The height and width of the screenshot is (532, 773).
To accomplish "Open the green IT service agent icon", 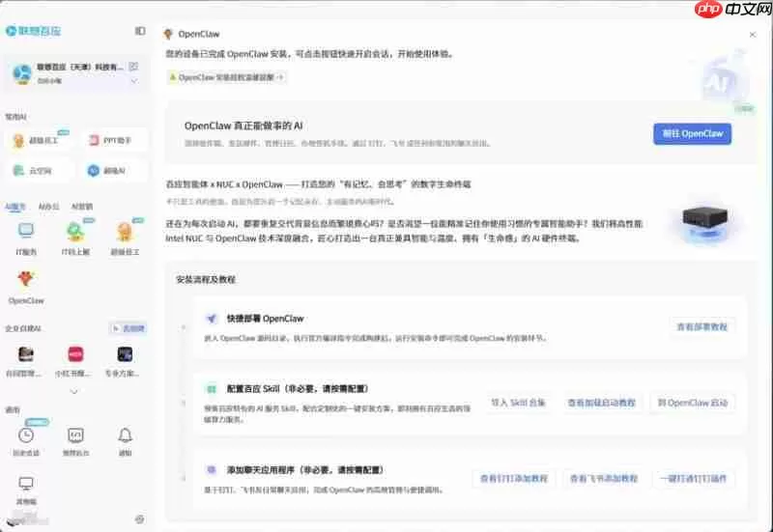I will [x=75, y=231].
